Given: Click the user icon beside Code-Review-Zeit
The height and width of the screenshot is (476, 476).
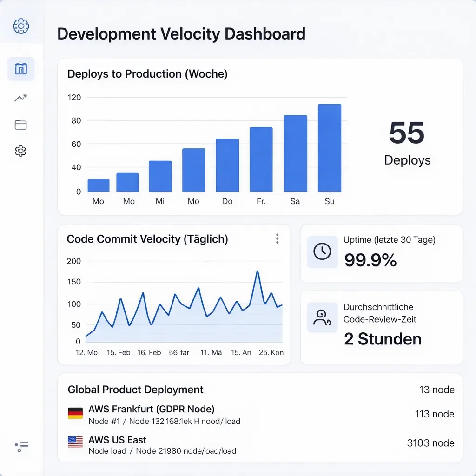Looking at the screenshot, I should point(322,317).
